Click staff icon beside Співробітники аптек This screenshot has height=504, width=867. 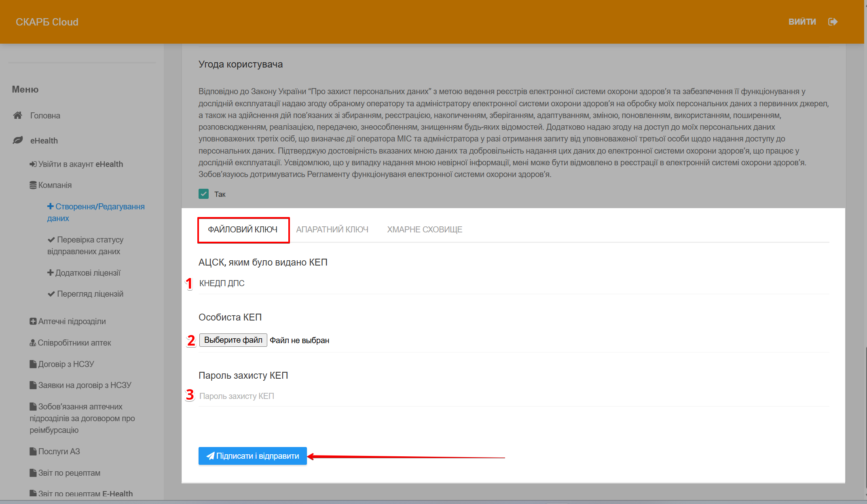coord(33,343)
